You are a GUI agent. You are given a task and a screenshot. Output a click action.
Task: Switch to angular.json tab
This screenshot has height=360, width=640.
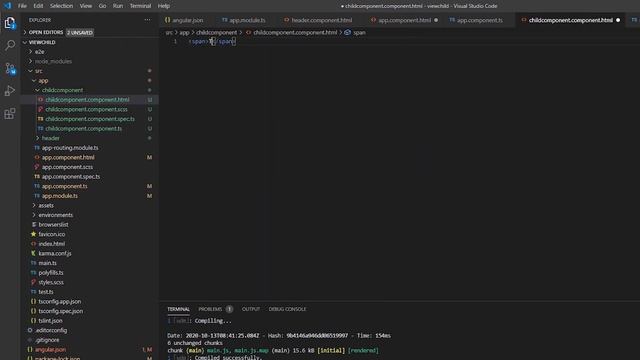tap(184, 20)
